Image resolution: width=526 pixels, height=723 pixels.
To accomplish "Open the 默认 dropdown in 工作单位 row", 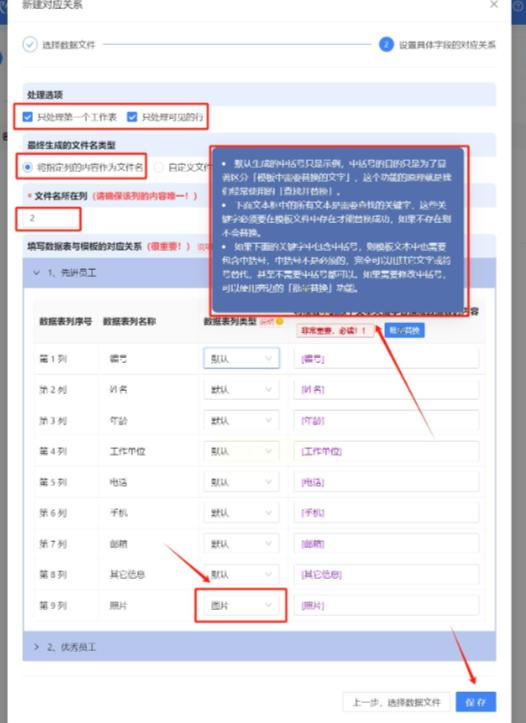I will click(241, 451).
